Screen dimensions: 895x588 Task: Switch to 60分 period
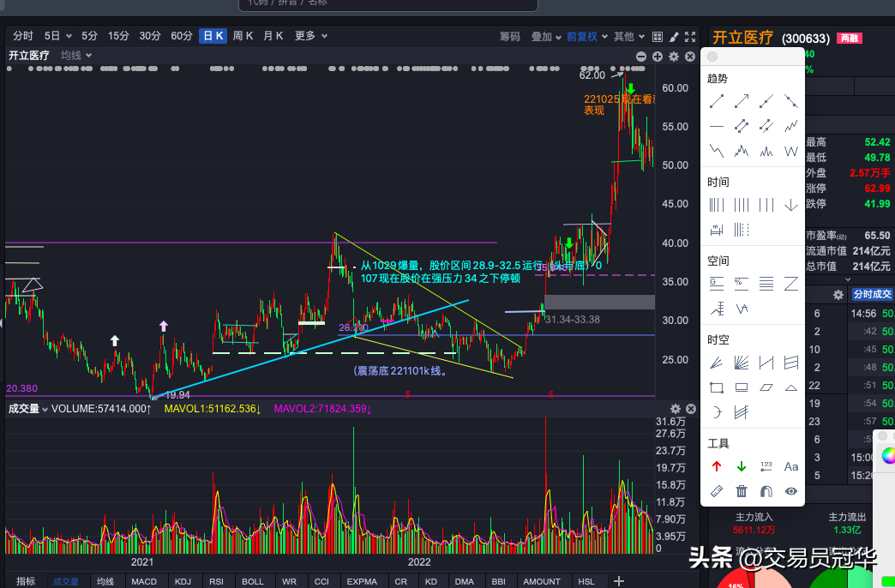[182, 36]
